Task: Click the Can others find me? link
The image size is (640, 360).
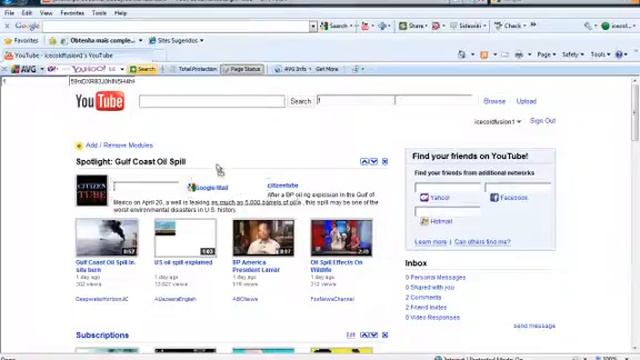Action: pos(482,242)
